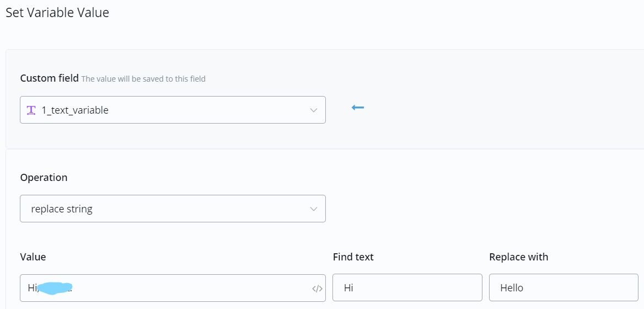Click the word Hello in Replace with
This screenshot has width=644, height=309.
pyautogui.click(x=512, y=287)
